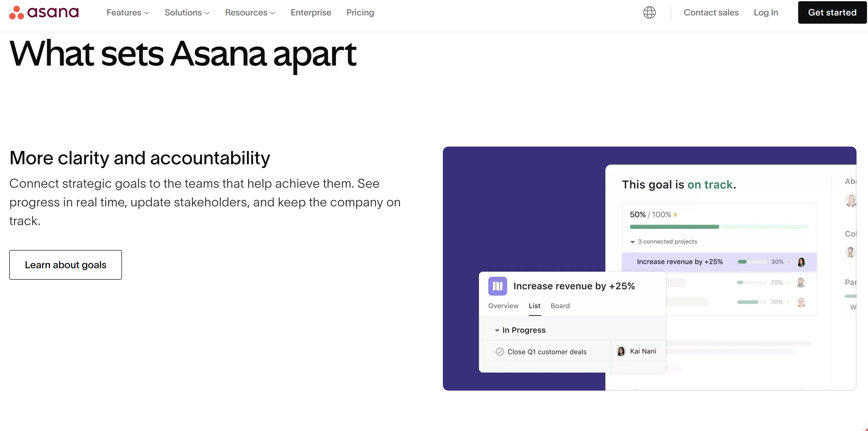This screenshot has height=431, width=868.
Task: Click the Get started button
Action: point(832,12)
